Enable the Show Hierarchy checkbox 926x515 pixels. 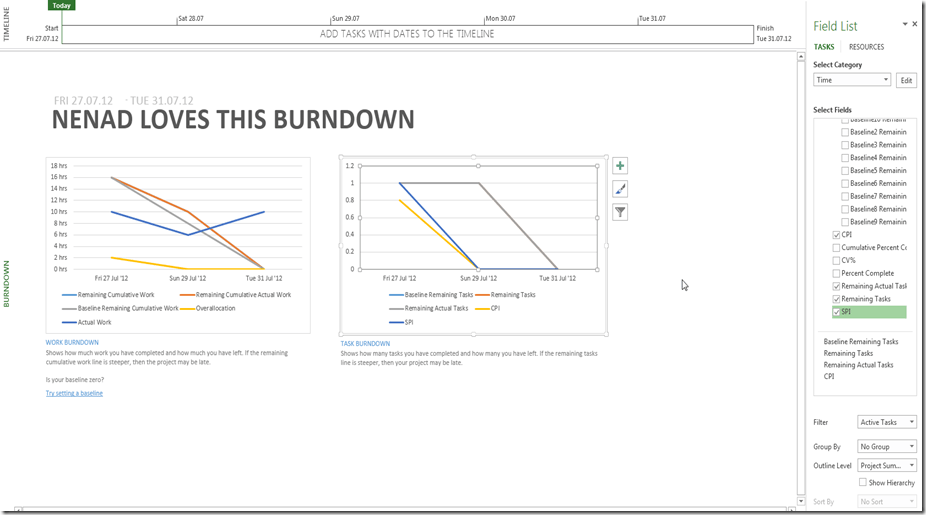[x=863, y=482]
